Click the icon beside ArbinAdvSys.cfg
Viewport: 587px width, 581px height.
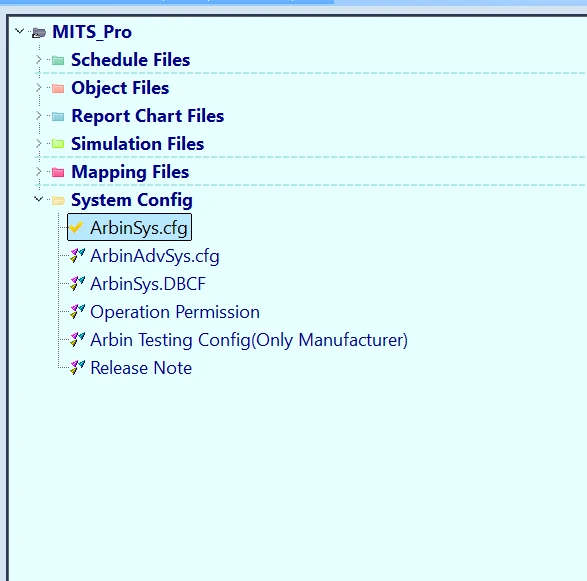coord(77,255)
